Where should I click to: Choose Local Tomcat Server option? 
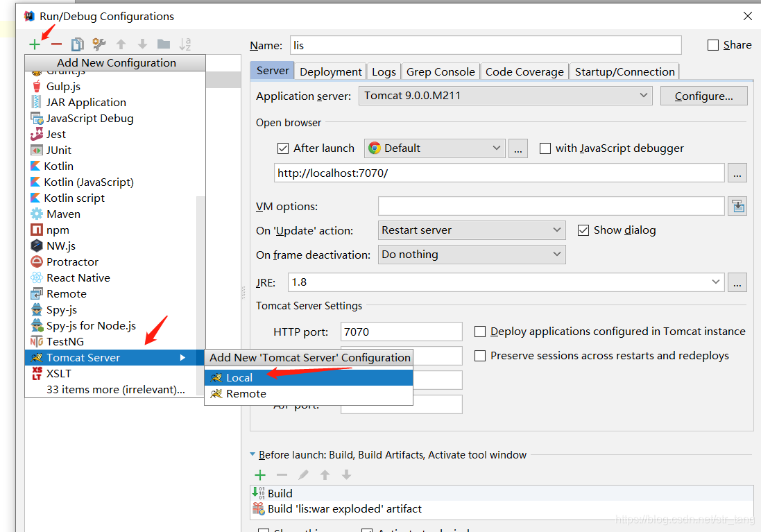[x=309, y=377]
